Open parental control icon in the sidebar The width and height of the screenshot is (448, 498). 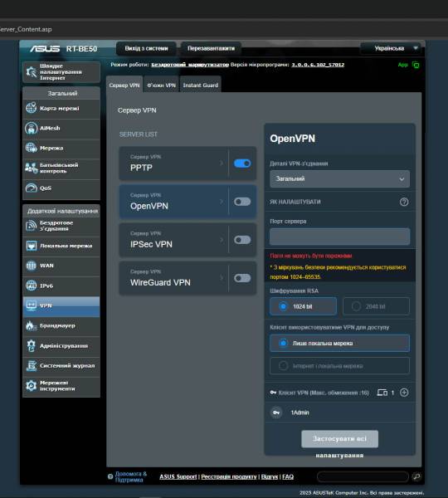(x=32, y=168)
